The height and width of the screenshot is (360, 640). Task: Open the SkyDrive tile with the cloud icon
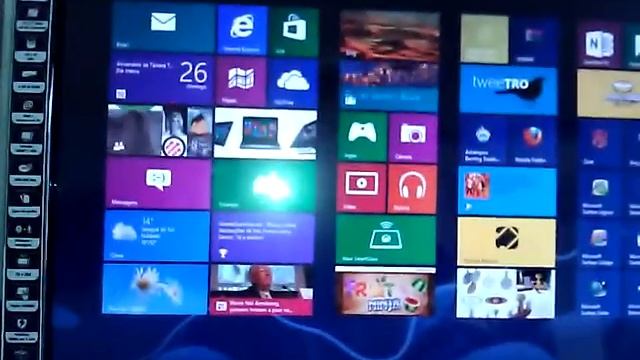pyautogui.click(x=292, y=84)
